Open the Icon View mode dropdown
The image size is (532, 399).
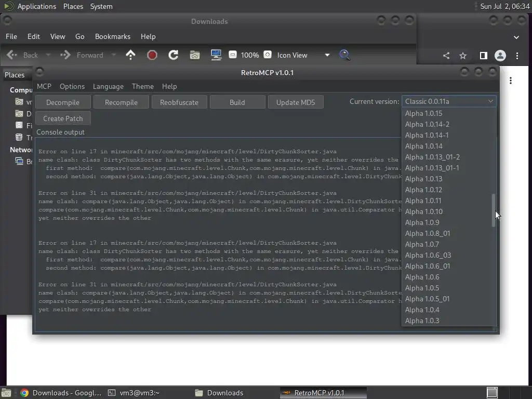tap(303, 55)
